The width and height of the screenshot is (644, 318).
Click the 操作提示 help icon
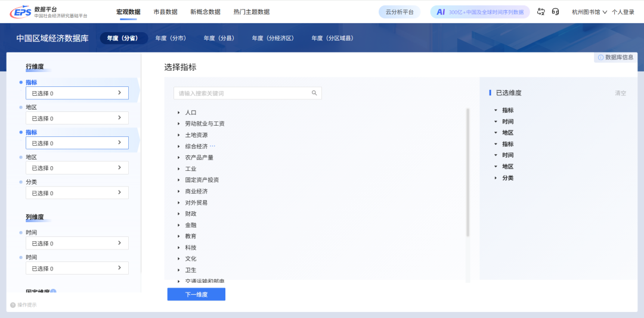click(x=13, y=305)
